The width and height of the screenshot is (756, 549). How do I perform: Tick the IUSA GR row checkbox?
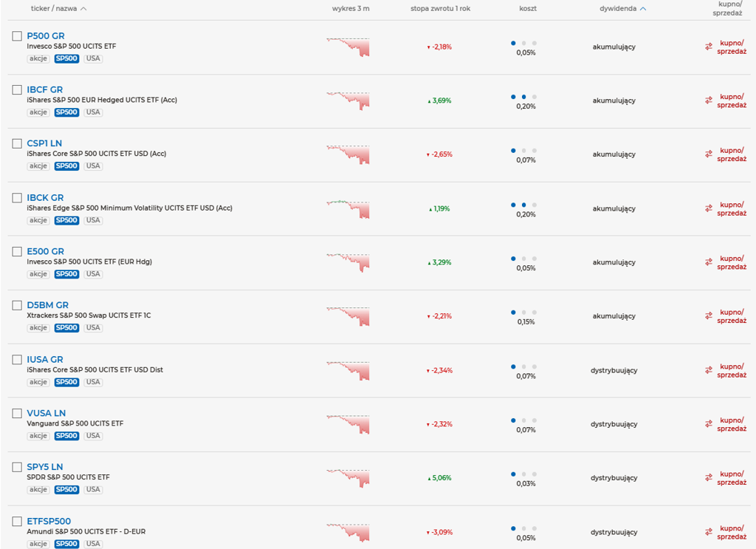(x=17, y=360)
